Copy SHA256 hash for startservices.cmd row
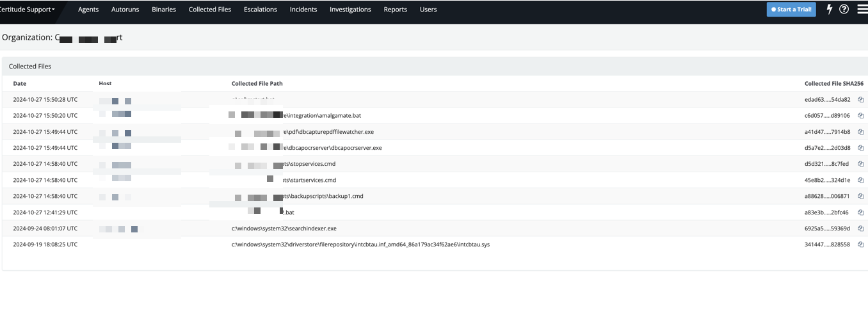Image resolution: width=868 pixels, height=315 pixels. (861, 181)
